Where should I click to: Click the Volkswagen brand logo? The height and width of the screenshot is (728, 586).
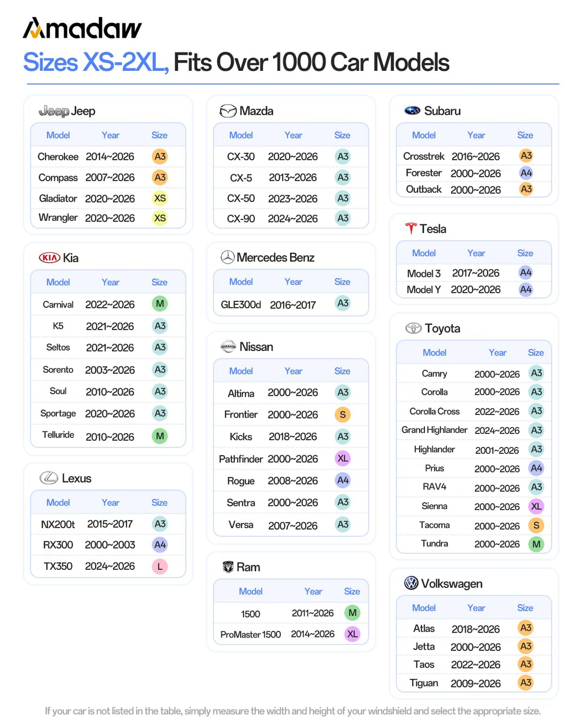pos(412,583)
